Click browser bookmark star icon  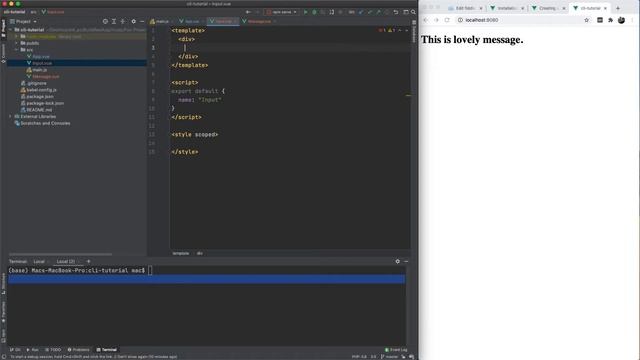[x=587, y=20]
